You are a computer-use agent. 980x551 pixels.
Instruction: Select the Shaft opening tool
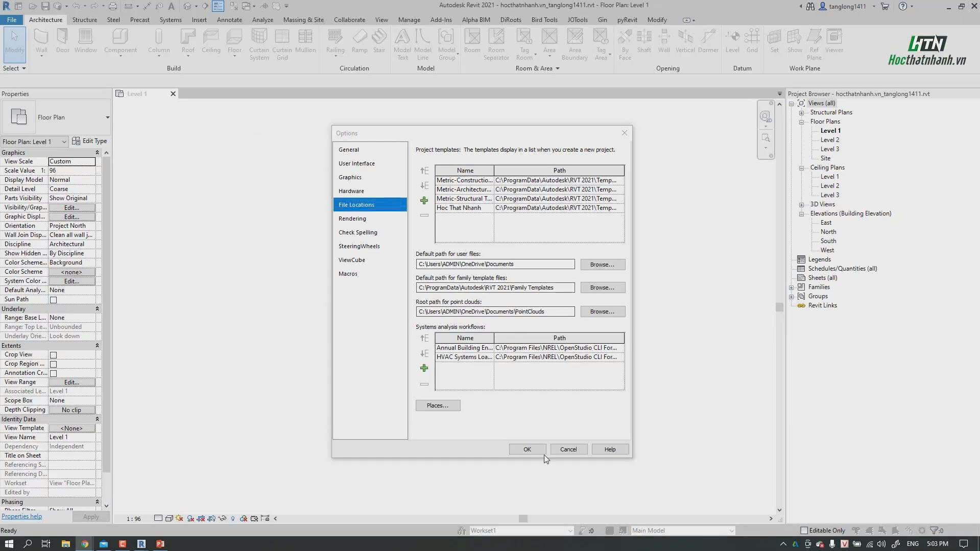pyautogui.click(x=644, y=41)
